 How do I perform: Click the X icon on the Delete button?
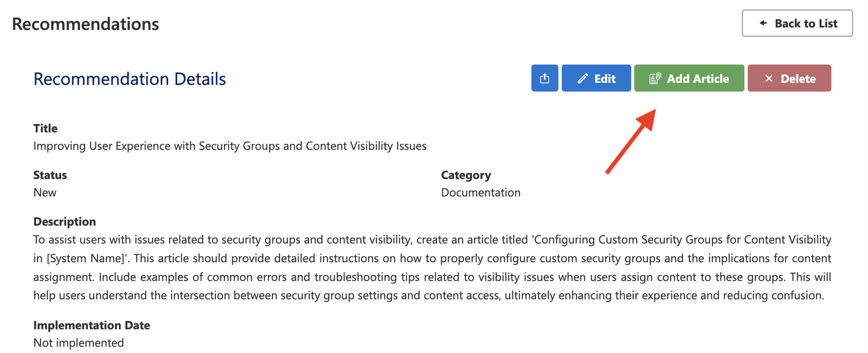pos(769,78)
